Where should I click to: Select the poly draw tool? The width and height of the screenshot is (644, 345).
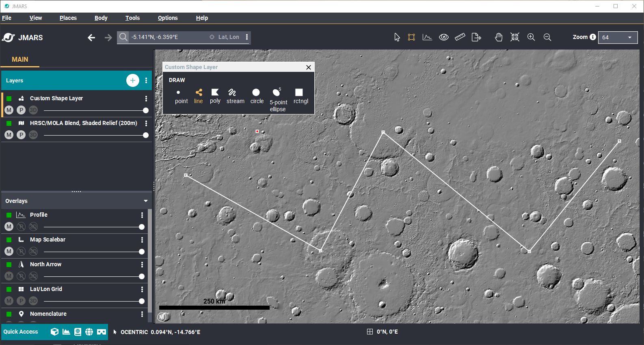(215, 97)
